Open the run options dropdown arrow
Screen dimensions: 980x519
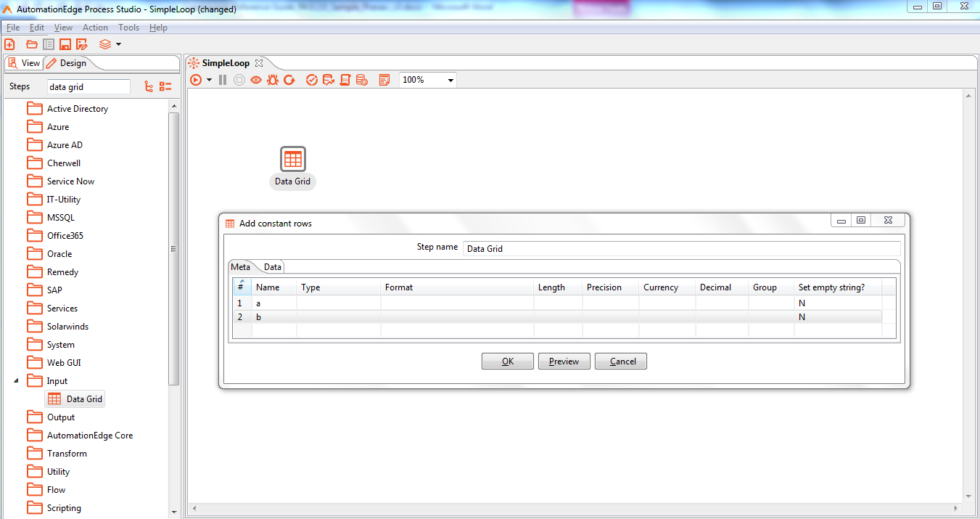point(209,80)
